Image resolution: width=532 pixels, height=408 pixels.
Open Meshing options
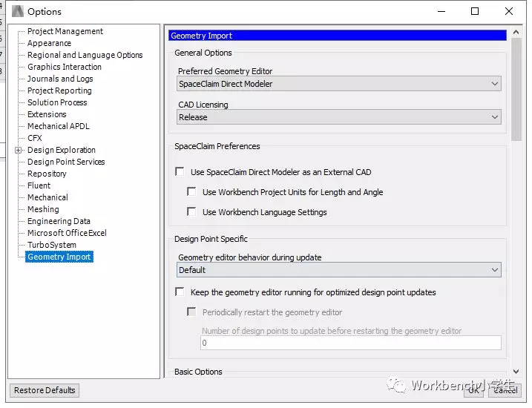pyautogui.click(x=43, y=209)
